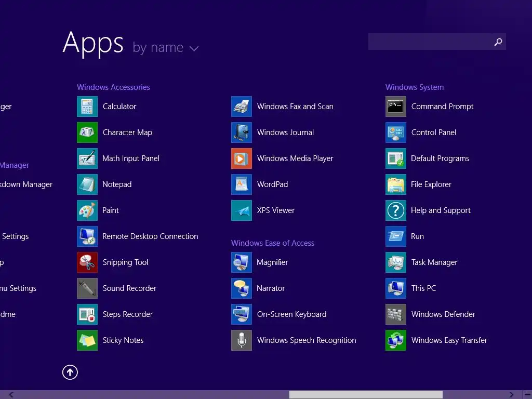Screen dimensions: 532x399
Task: Click the scrollbar left arrow
Action: pos(11,395)
